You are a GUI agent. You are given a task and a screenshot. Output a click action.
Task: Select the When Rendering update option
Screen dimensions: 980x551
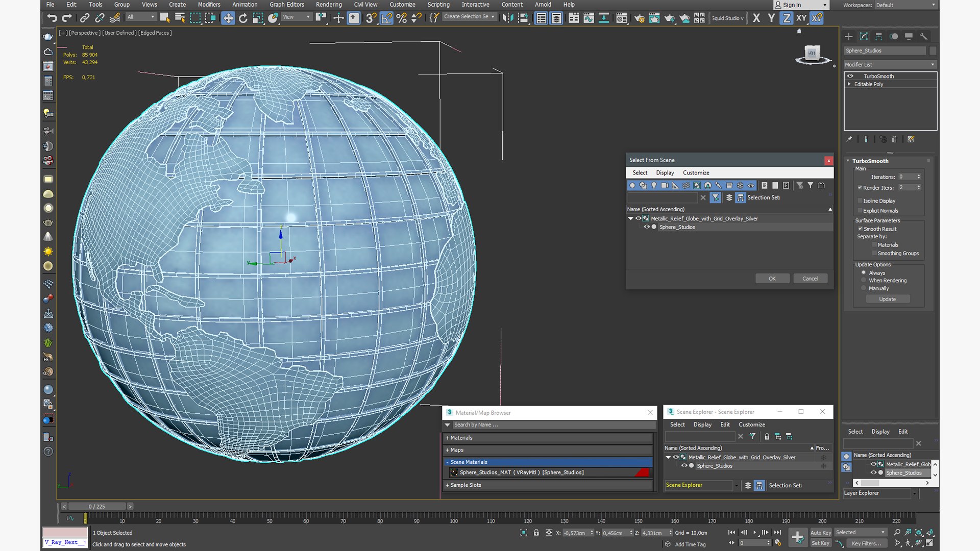[x=864, y=281]
